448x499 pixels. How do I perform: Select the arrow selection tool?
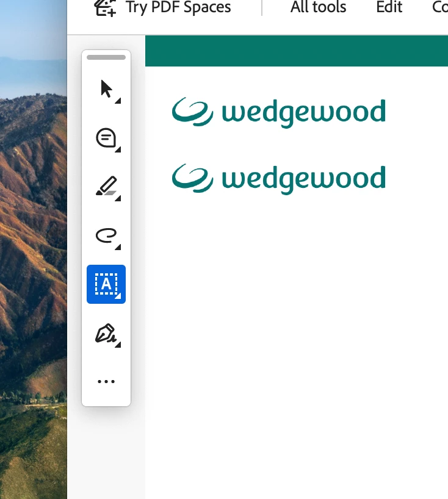point(106,89)
